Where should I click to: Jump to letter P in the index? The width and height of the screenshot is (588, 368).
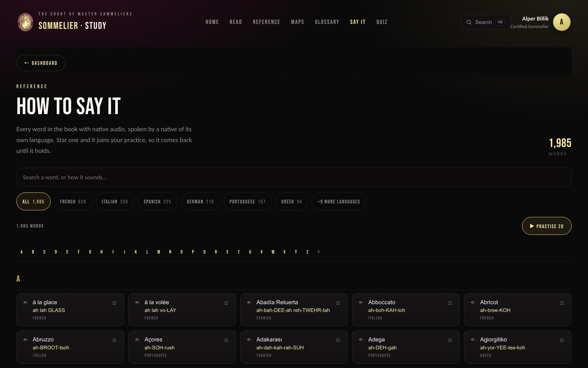coord(193,252)
